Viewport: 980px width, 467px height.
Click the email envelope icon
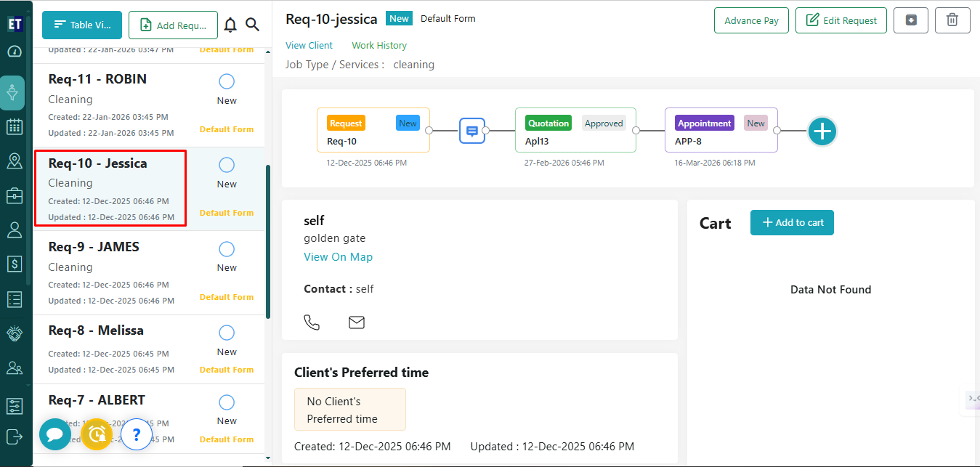coord(356,322)
